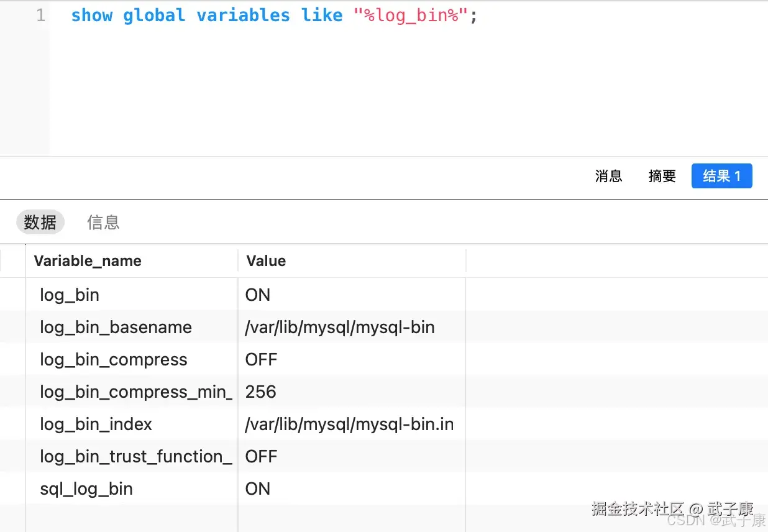Switch to the 结果 1 tab
This screenshot has height=532, width=768.
pyautogui.click(x=721, y=176)
